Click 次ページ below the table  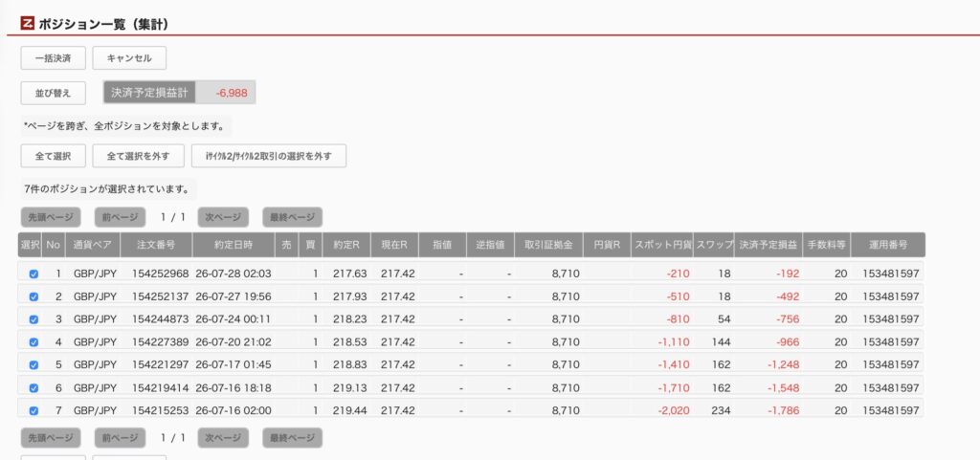[223, 438]
